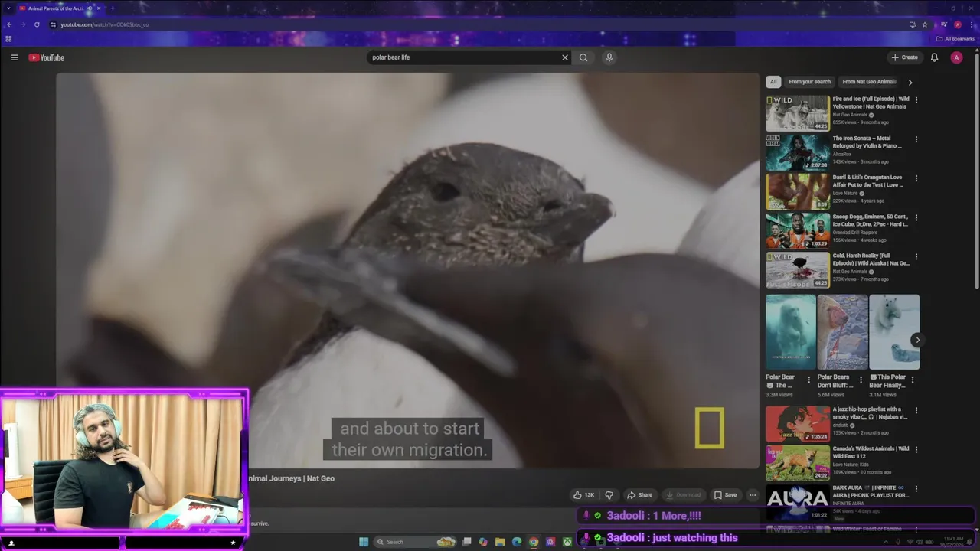The height and width of the screenshot is (551, 980).
Task: Open the notifications bell
Action: (x=934, y=57)
